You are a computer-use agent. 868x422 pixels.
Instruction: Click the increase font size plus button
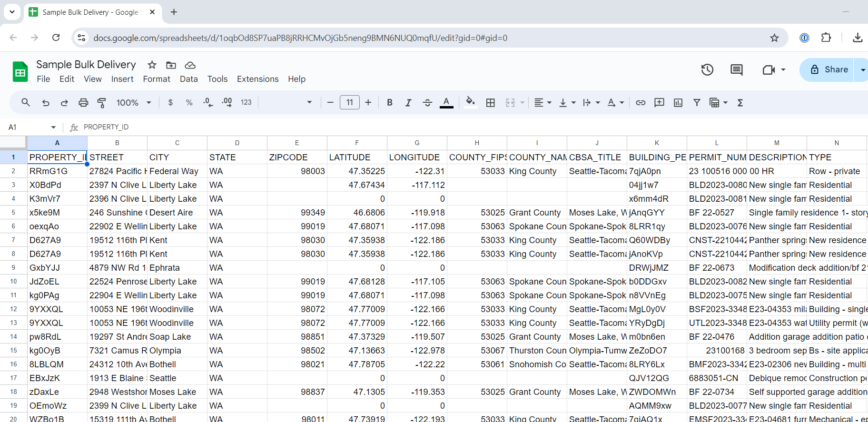(x=368, y=102)
